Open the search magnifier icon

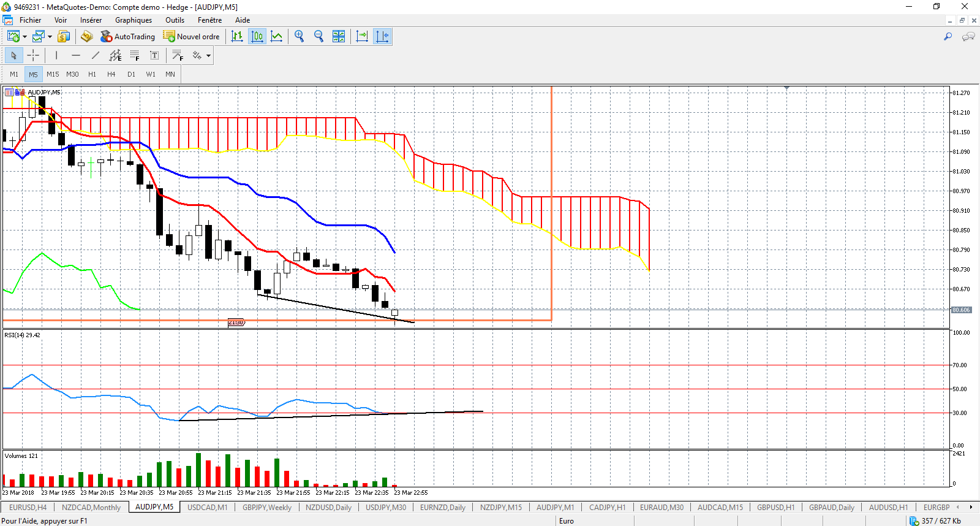(948, 37)
